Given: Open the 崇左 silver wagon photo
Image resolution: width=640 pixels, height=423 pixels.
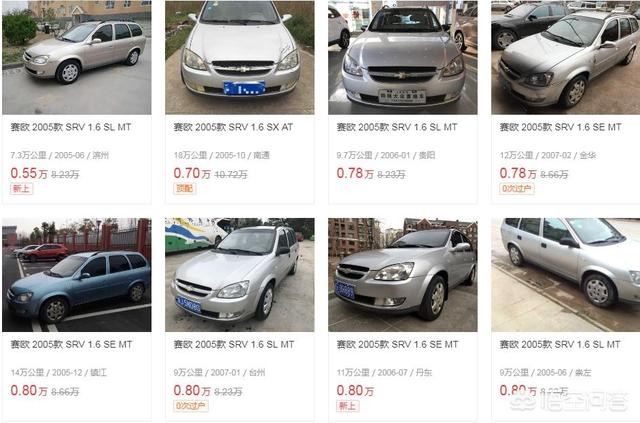Looking at the screenshot, I should pos(566,275).
